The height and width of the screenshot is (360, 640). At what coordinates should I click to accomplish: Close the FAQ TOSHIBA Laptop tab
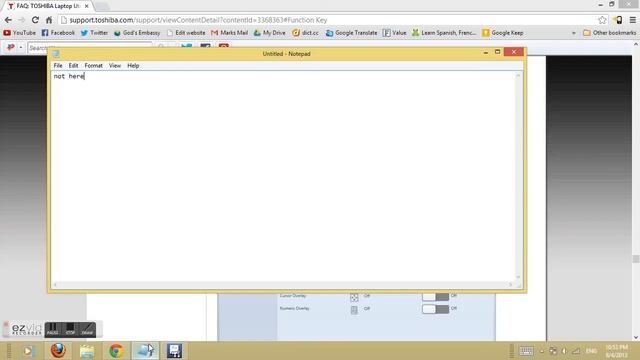tap(86, 6)
